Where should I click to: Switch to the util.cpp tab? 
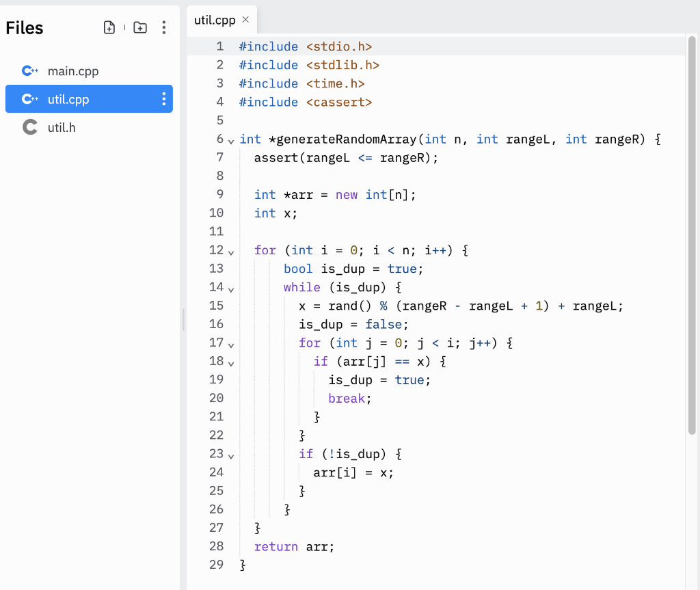[215, 21]
